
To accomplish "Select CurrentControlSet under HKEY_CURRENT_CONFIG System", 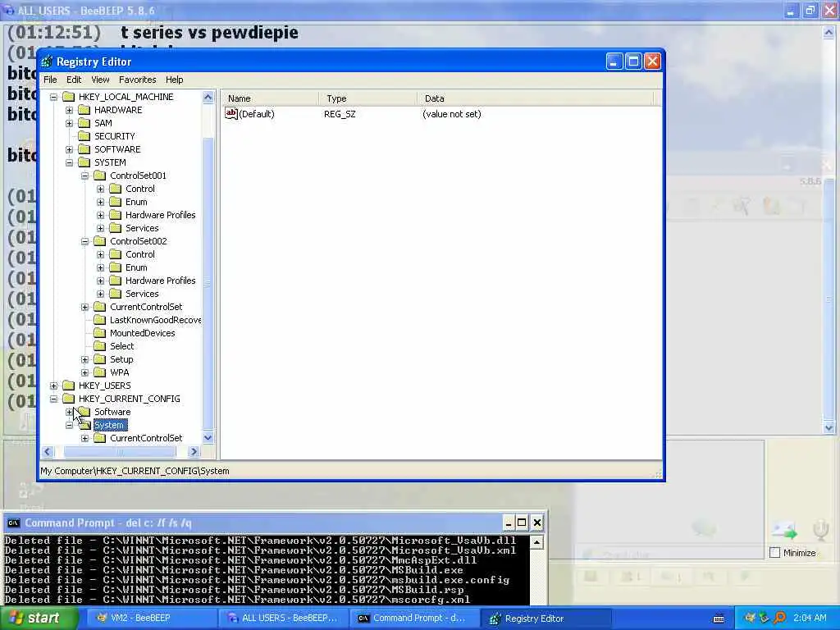I will 146,438.
